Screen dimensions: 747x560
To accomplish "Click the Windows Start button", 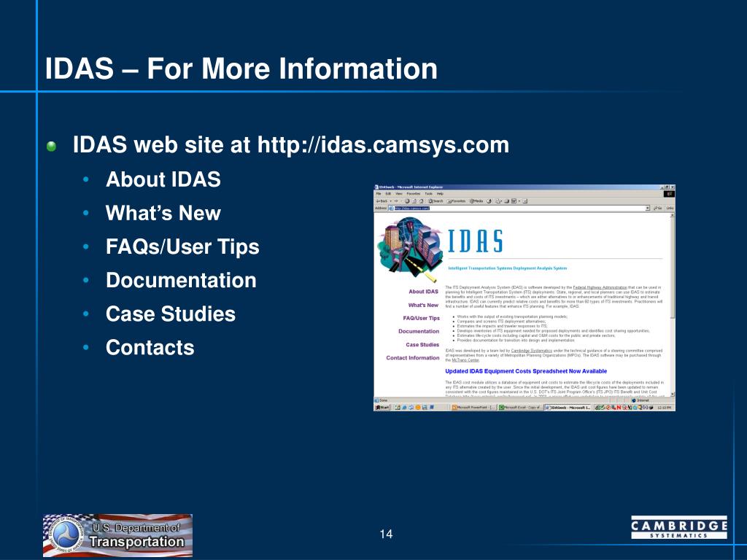I will click(382, 408).
